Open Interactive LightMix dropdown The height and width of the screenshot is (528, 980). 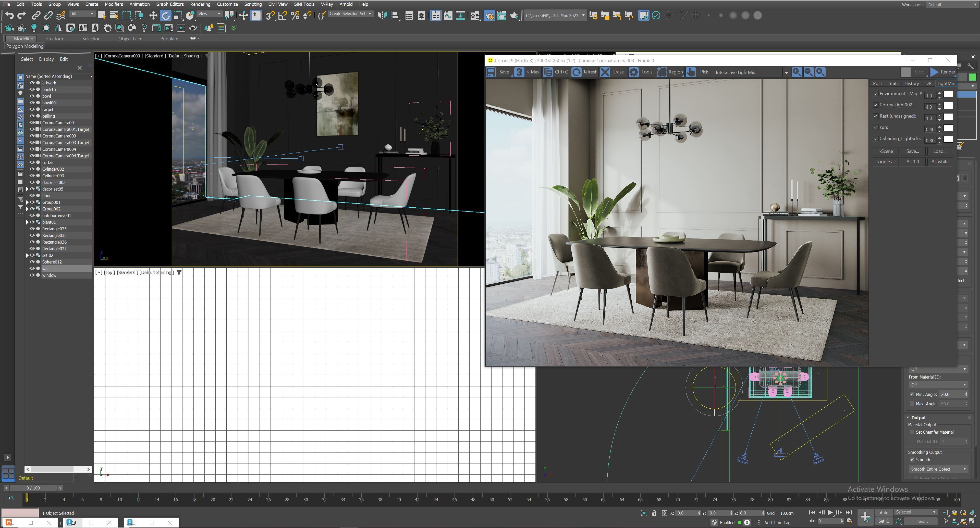point(786,73)
